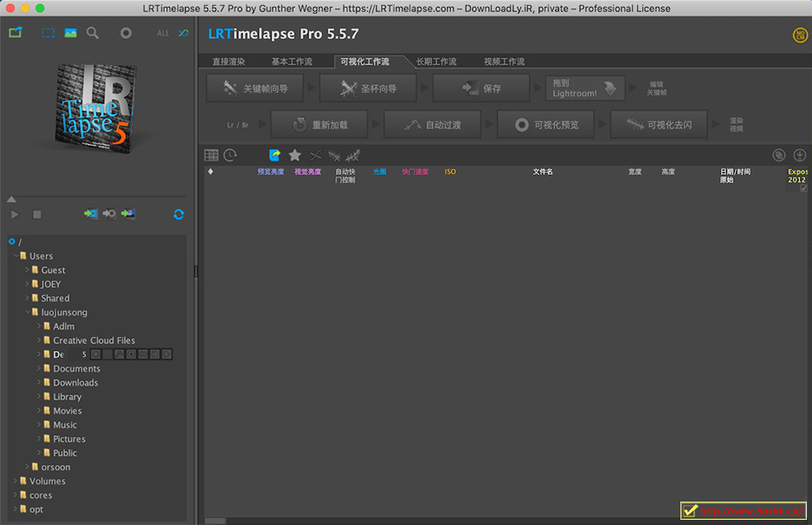Toggle the Expos 2012 checkbox
The image size is (812, 525).
[803, 188]
